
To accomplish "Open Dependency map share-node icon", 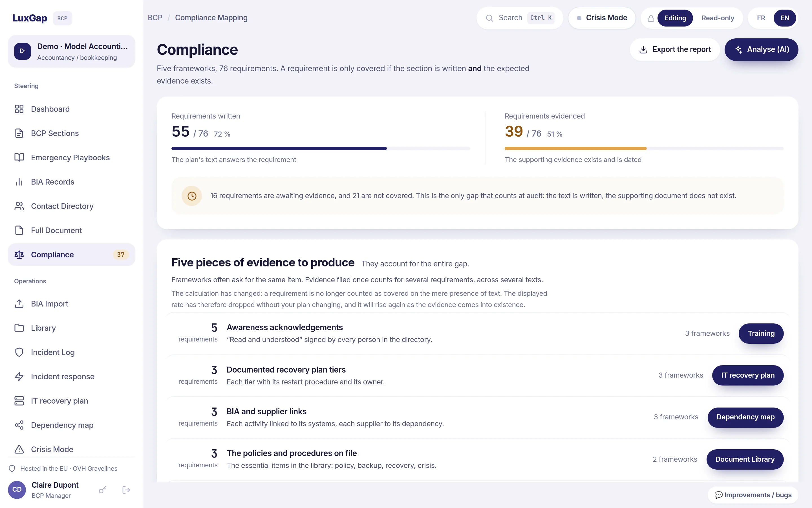I will (19, 425).
